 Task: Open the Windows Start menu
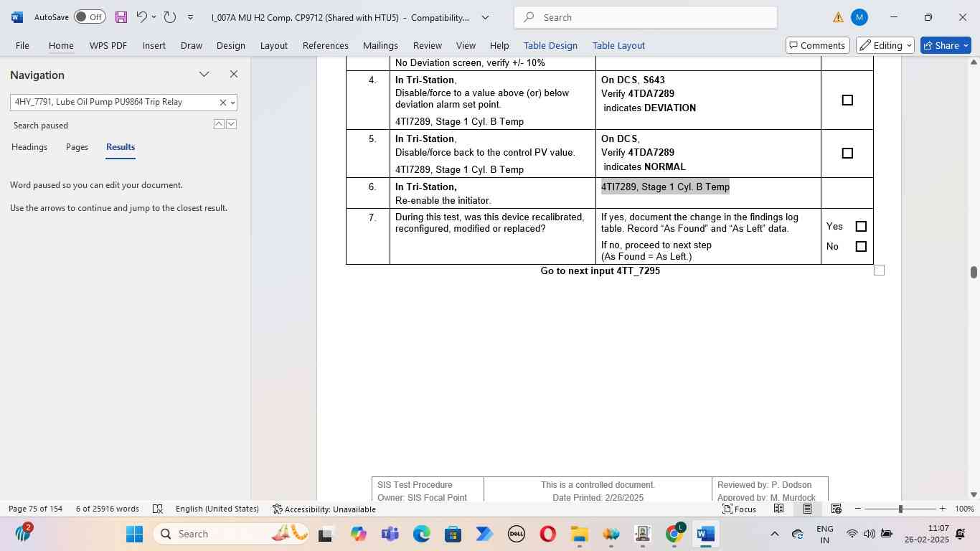pyautogui.click(x=134, y=534)
